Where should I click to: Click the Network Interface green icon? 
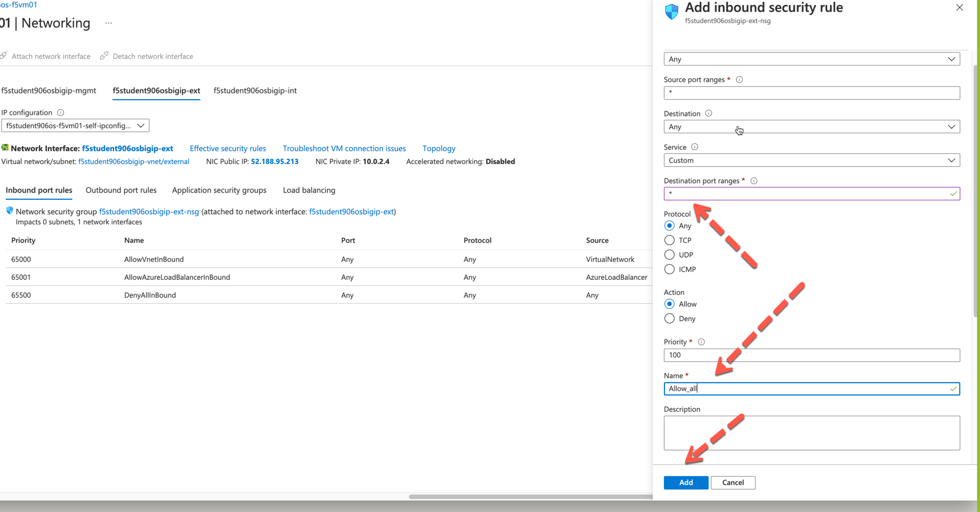[x=5, y=148]
